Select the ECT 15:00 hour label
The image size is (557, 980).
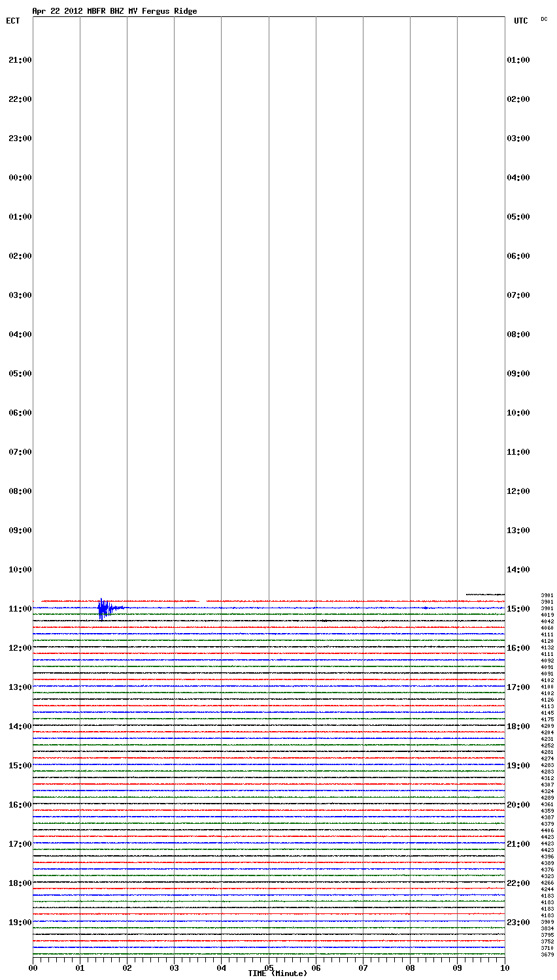(20, 766)
